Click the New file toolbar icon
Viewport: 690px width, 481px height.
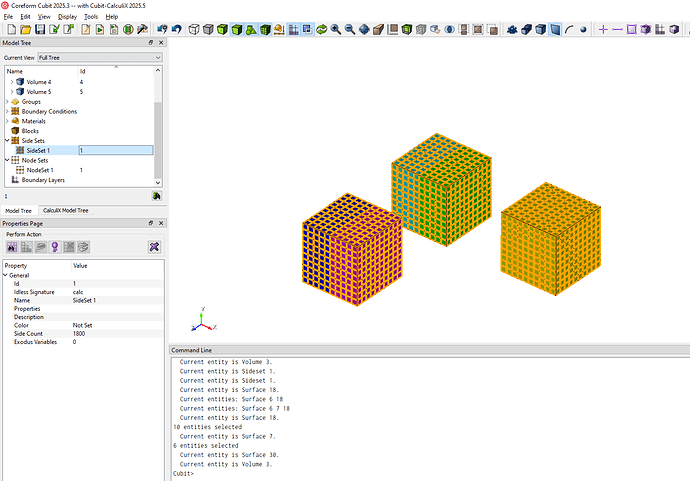click(x=11, y=29)
